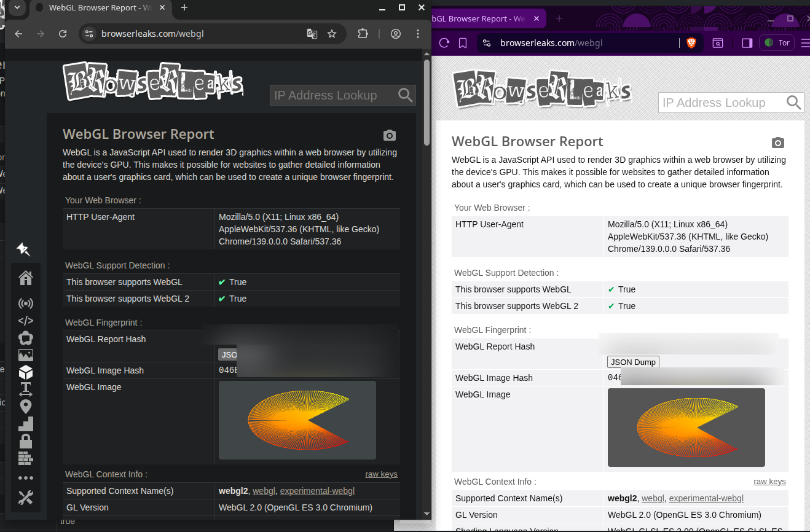The height and width of the screenshot is (532, 810).
Task: Close the WebGL Browser Report tab in Chrome
Action: tap(163, 7)
